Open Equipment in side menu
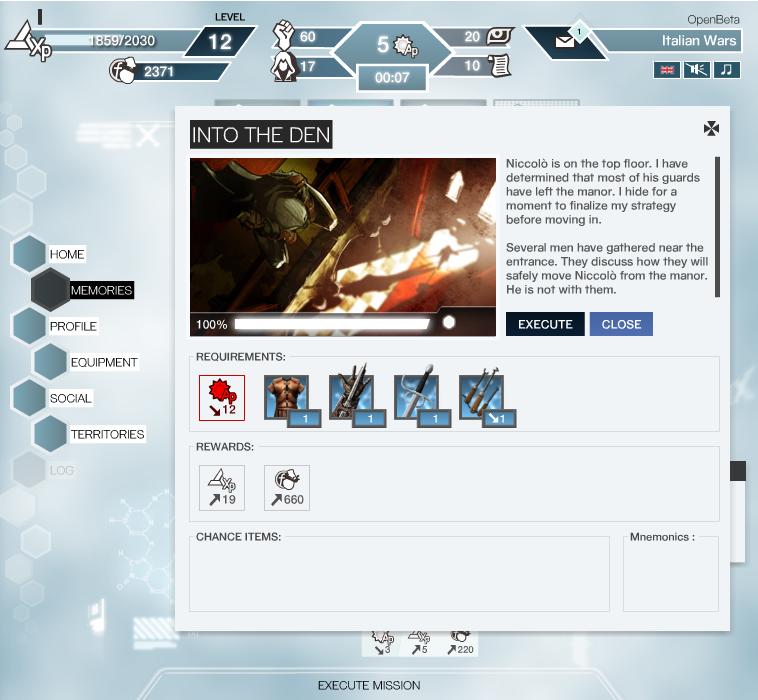Screen dimensions: 758x700 tap(104, 362)
